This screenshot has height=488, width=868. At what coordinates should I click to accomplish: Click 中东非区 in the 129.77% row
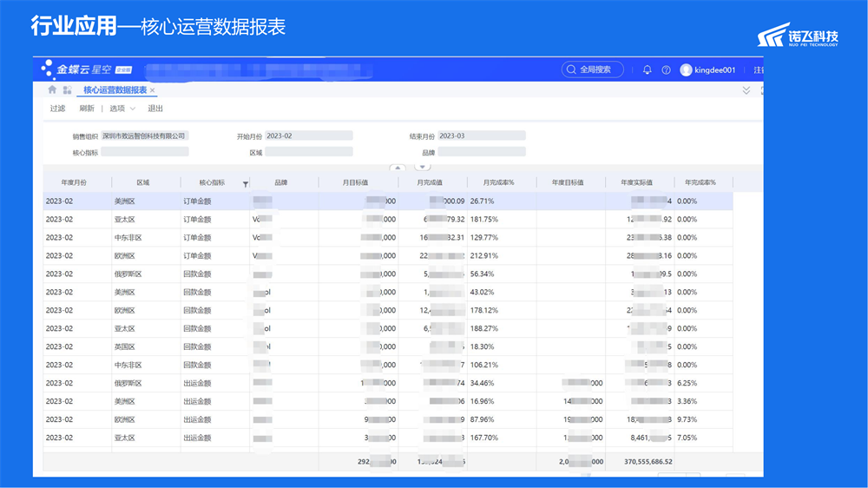pos(128,238)
